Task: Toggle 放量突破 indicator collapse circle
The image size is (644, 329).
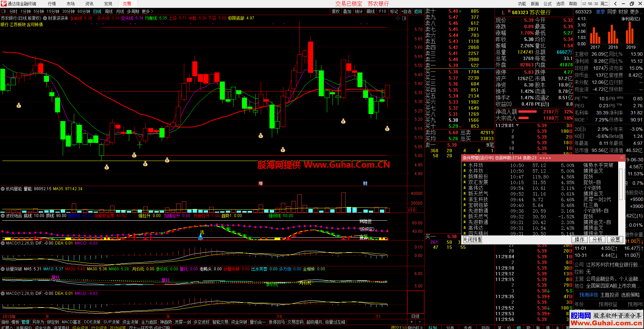Action: [3, 269]
